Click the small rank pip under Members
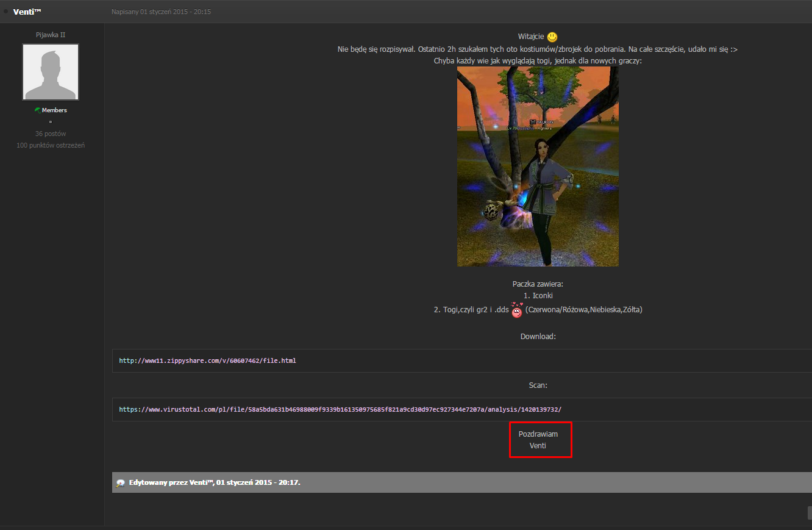The width and height of the screenshot is (812, 530). point(51,122)
